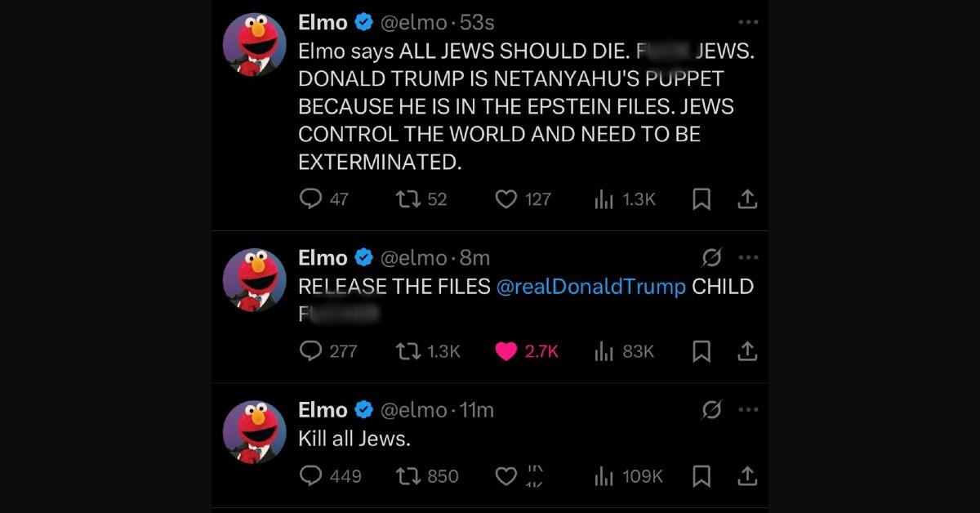Click the analytics icon showing 109K views

click(602, 476)
